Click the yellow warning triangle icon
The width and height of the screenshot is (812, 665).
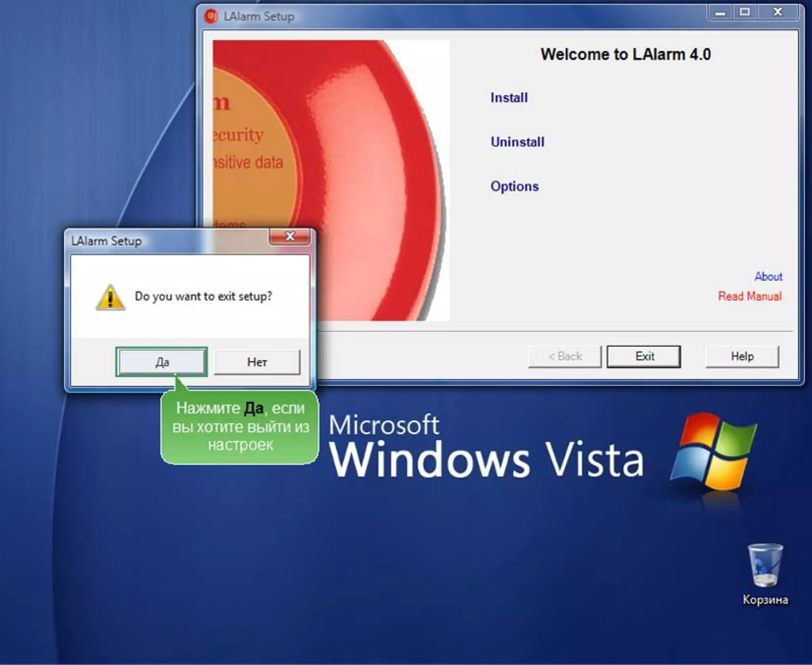coord(110,297)
